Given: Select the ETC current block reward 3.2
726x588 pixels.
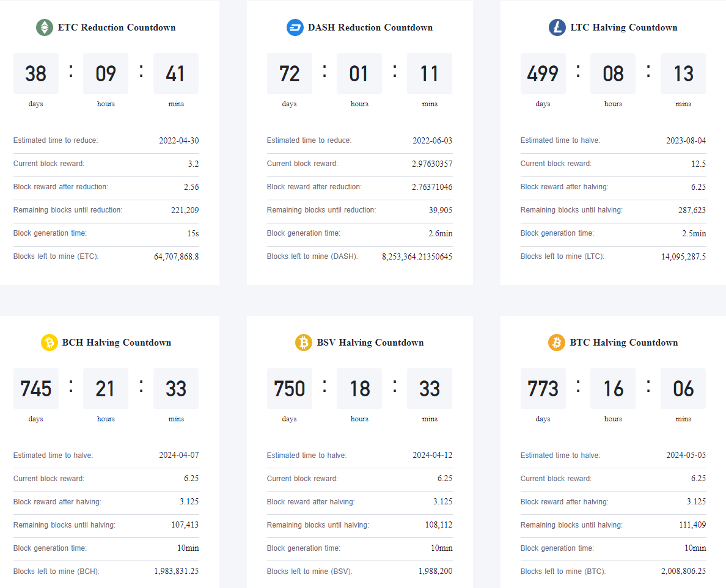Looking at the screenshot, I should pyautogui.click(x=193, y=164).
